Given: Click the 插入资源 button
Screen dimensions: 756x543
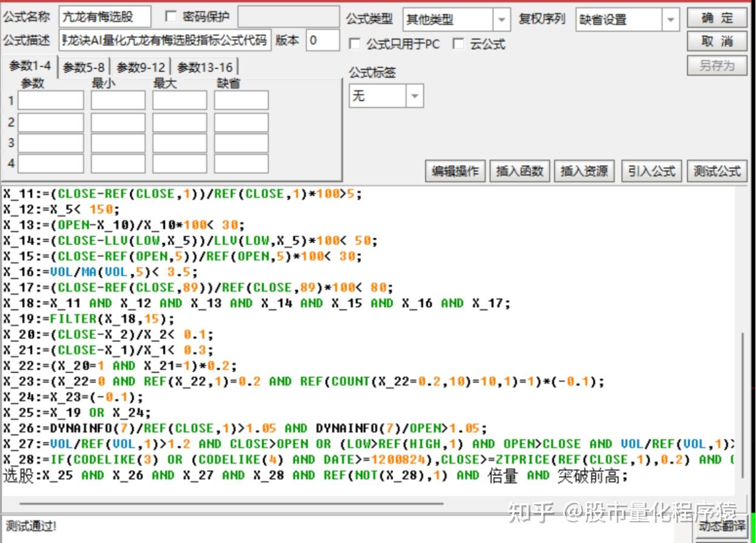Looking at the screenshot, I should (584, 171).
